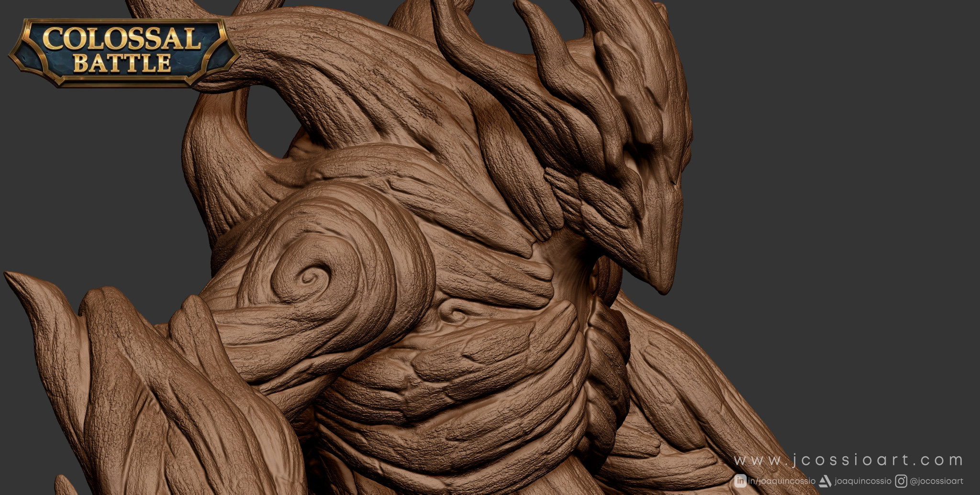Click the Instagram camera icon
This screenshot has width=980, height=495.
coord(901,481)
